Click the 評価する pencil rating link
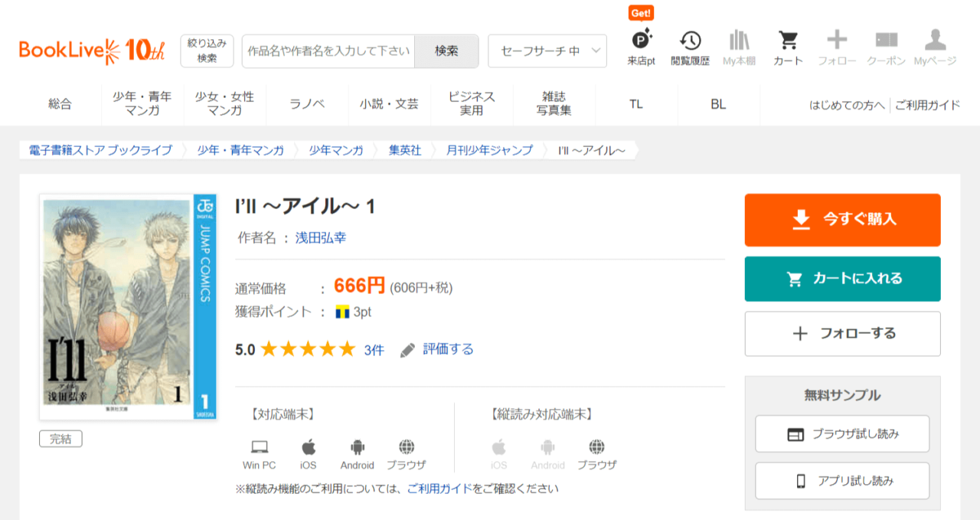The width and height of the screenshot is (980, 520). [437, 349]
